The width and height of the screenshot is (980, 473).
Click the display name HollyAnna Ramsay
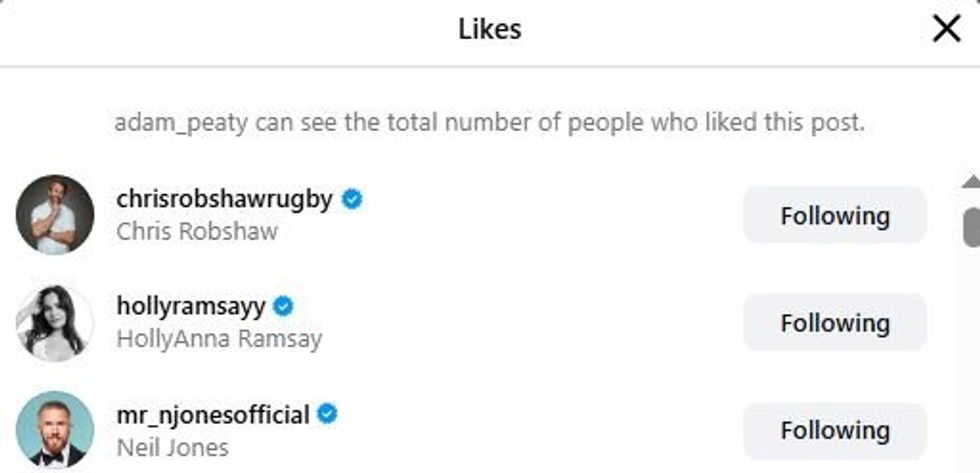pos(219,339)
